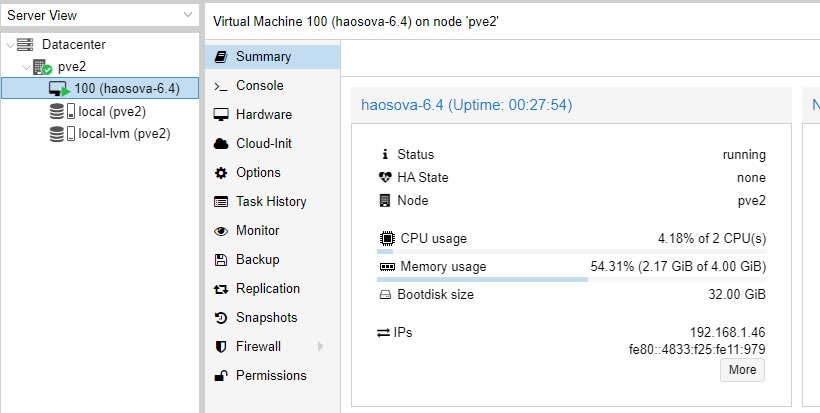Image resolution: width=820 pixels, height=413 pixels.
Task: Open the Server View dropdown
Action: coord(100,15)
